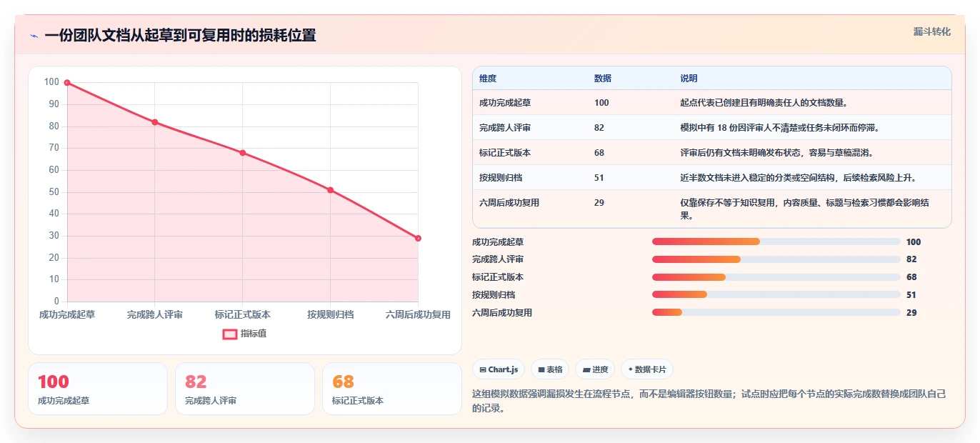Select the 成功完成起草 cell in the table
This screenshot has height=443, width=980.
[505, 103]
